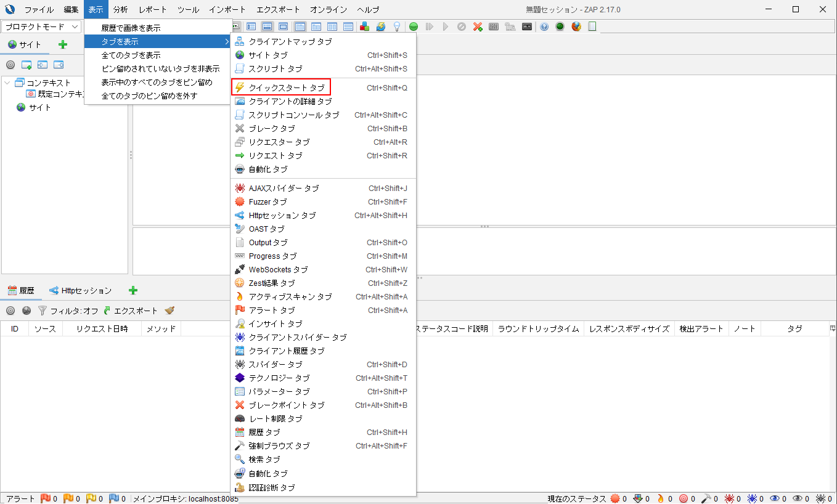Click the red X with plus breakpoint icon
Screen dimensions: 837x504
(x=478, y=26)
